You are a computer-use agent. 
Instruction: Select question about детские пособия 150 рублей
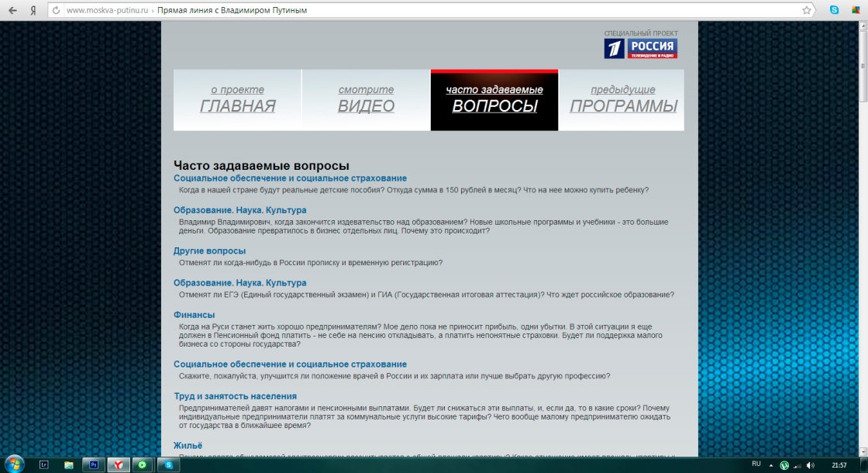point(414,190)
